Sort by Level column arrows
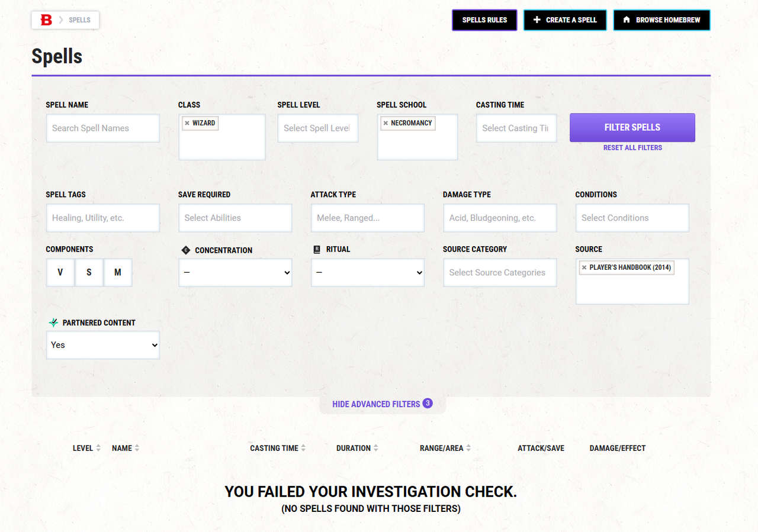The height and width of the screenshot is (532, 758). coord(98,448)
